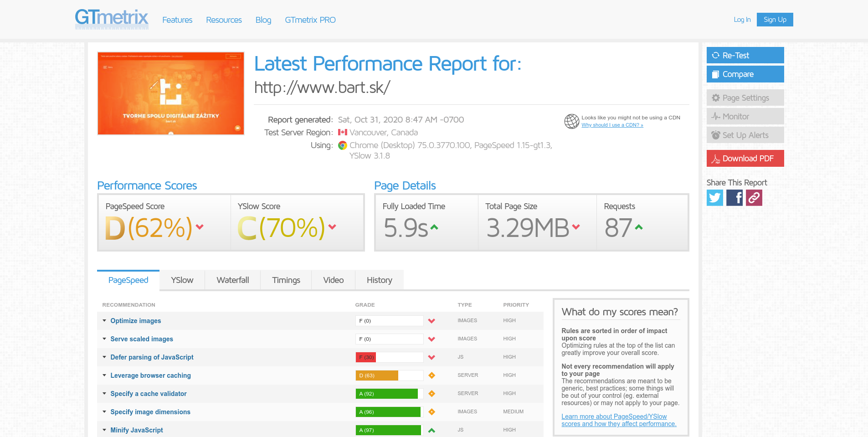The image size is (868, 437).
Task: Switch to the PageSpeed tab
Action: [x=128, y=280]
